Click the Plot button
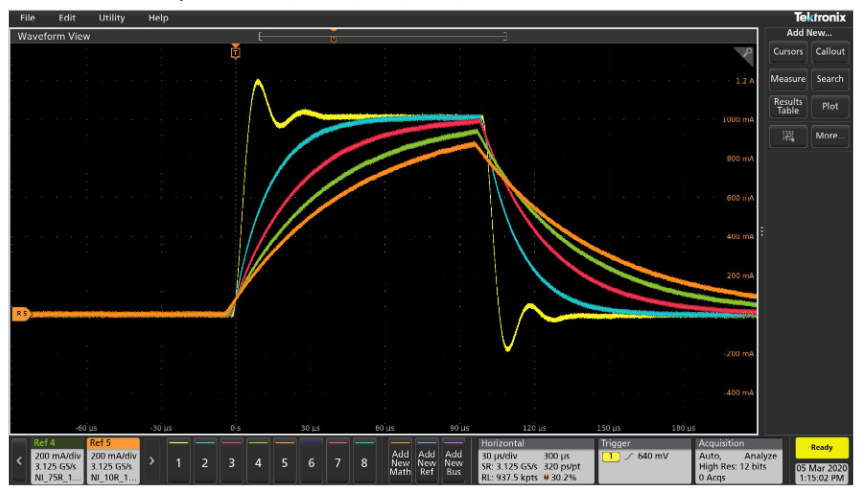This screenshot has height=492, width=862. [829, 106]
